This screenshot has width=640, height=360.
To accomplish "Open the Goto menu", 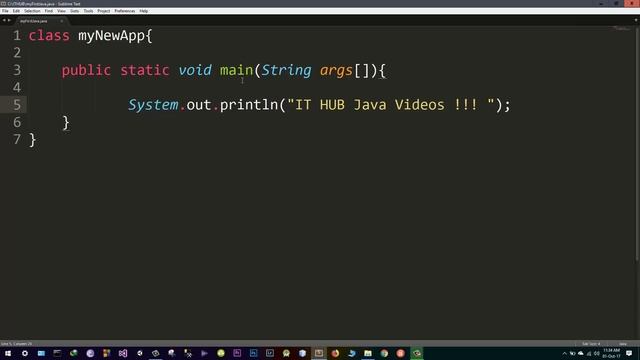I will tap(75, 11).
